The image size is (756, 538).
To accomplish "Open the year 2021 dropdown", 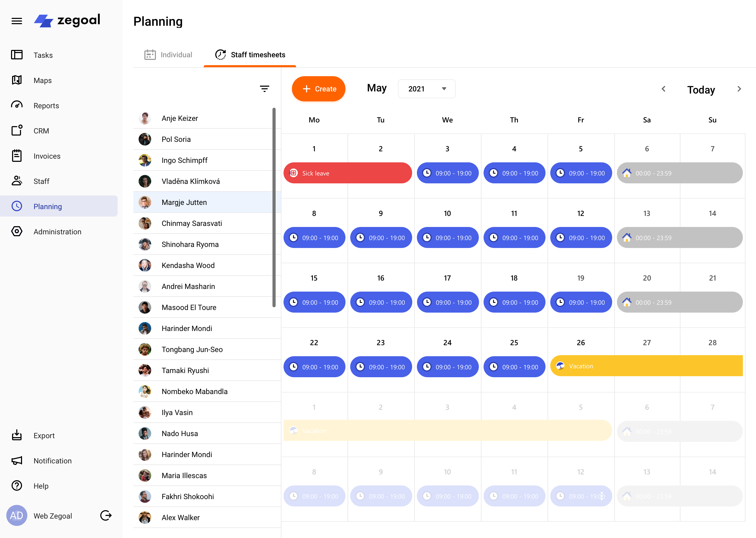I will pyautogui.click(x=426, y=89).
